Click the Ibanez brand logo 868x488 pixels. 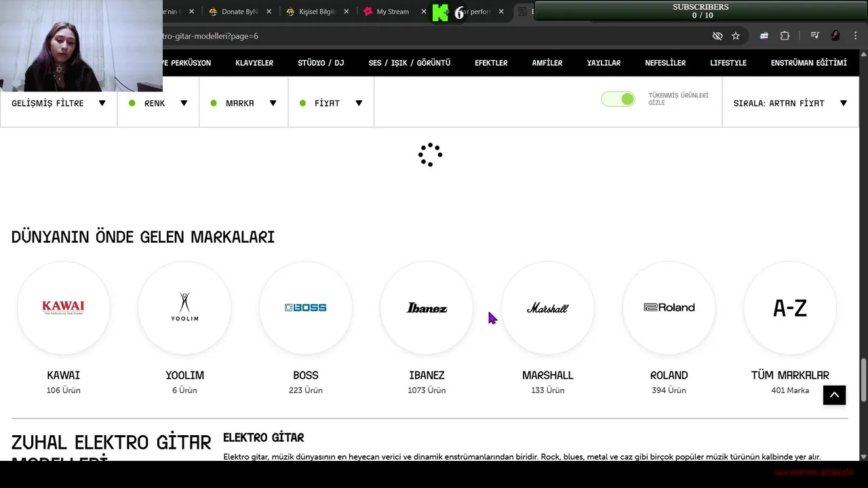pyautogui.click(x=427, y=308)
